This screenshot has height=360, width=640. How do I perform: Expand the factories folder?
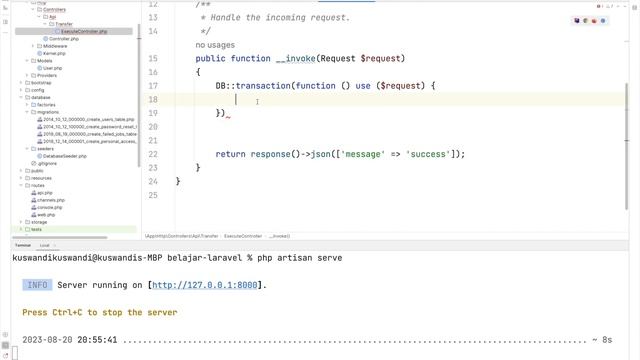pyautogui.click(x=27, y=105)
